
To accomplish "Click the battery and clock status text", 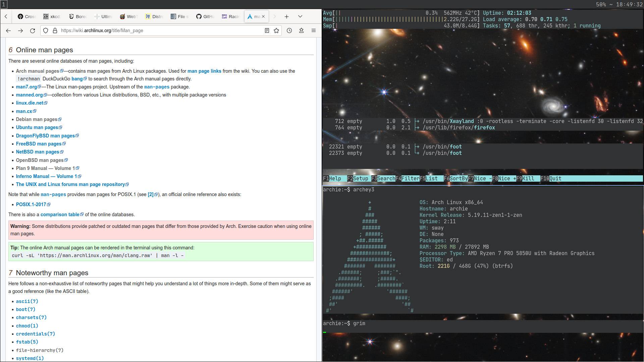I will click(619, 4).
